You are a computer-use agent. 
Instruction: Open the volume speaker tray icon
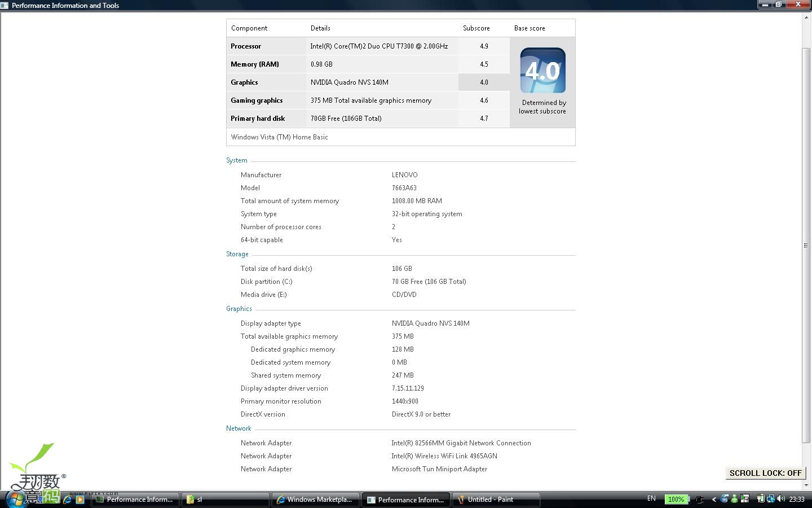tap(781, 499)
